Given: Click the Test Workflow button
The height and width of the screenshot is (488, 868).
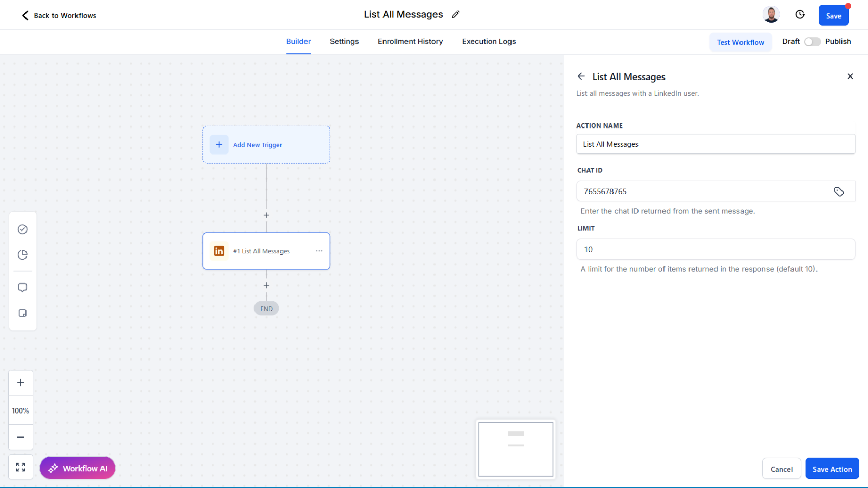Looking at the screenshot, I should pos(741,42).
